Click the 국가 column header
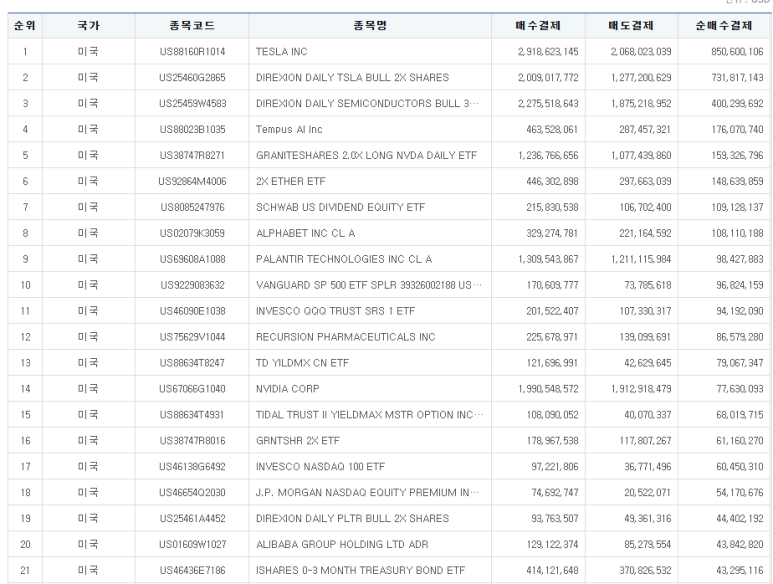Image resolution: width=773 pixels, height=584 pixels. point(89,26)
